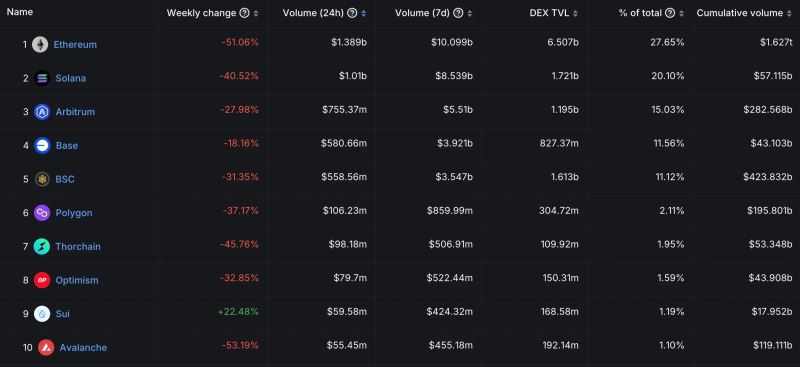The height and width of the screenshot is (367, 800).
Task: Sort table by Weekly change arrows
Action: [256, 14]
